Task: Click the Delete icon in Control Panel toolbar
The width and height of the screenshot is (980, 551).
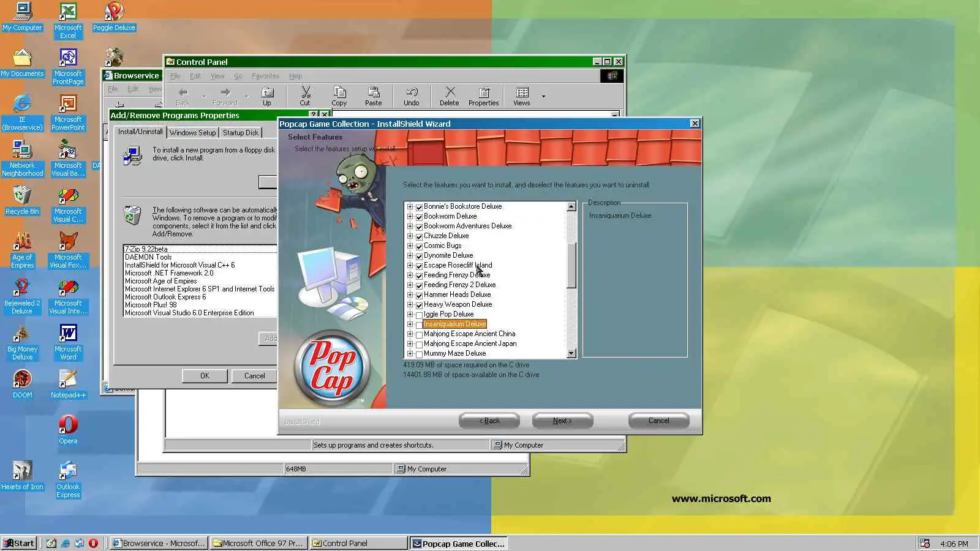Action: tap(450, 96)
